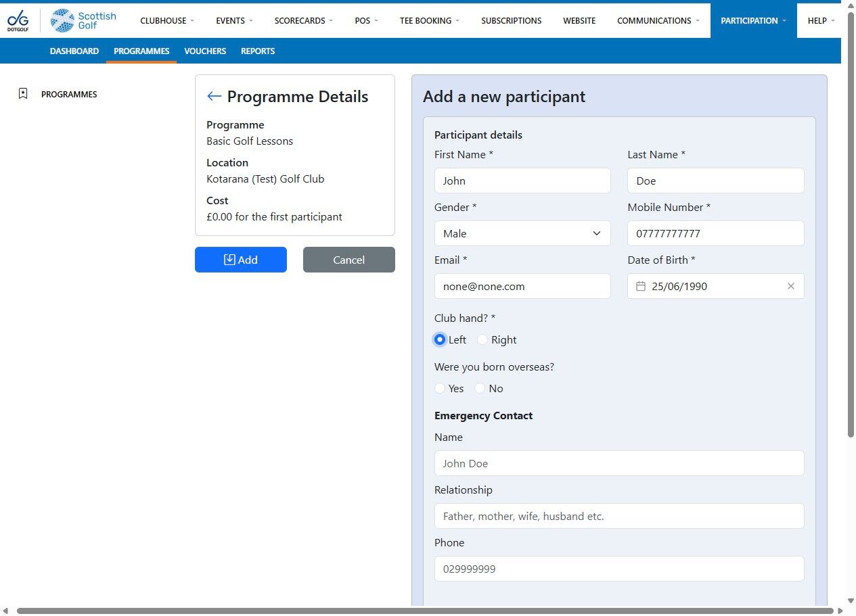The width and height of the screenshot is (856, 616).
Task: Click the Emergency Contact Name field
Action: 619,463
